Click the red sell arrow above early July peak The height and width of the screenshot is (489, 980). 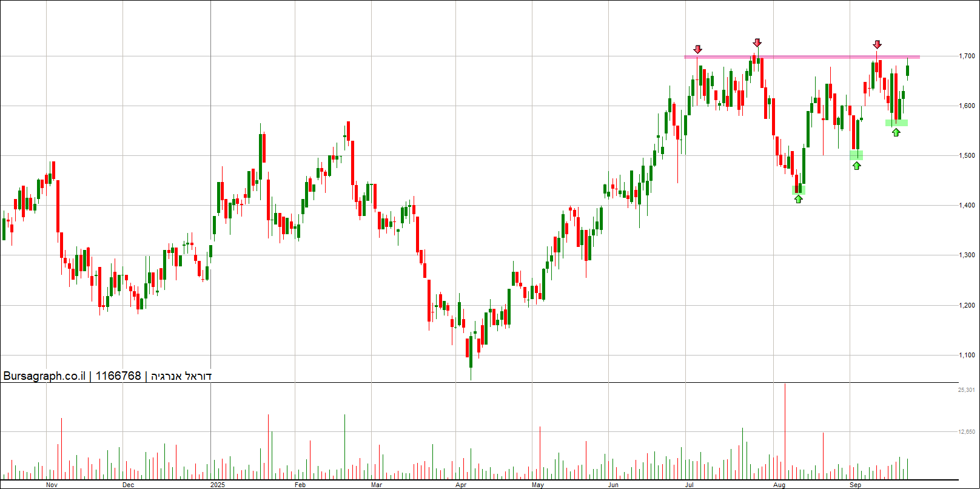pos(698,49)
